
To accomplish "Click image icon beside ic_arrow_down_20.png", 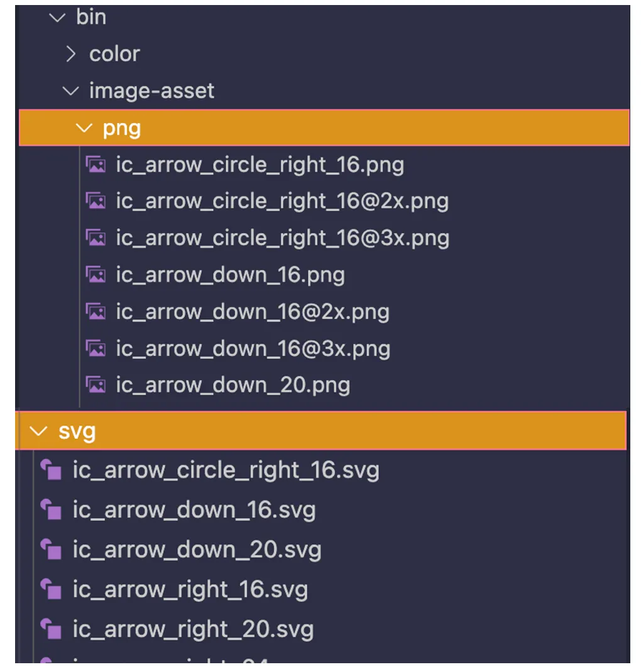I will (x=96, y=385).
